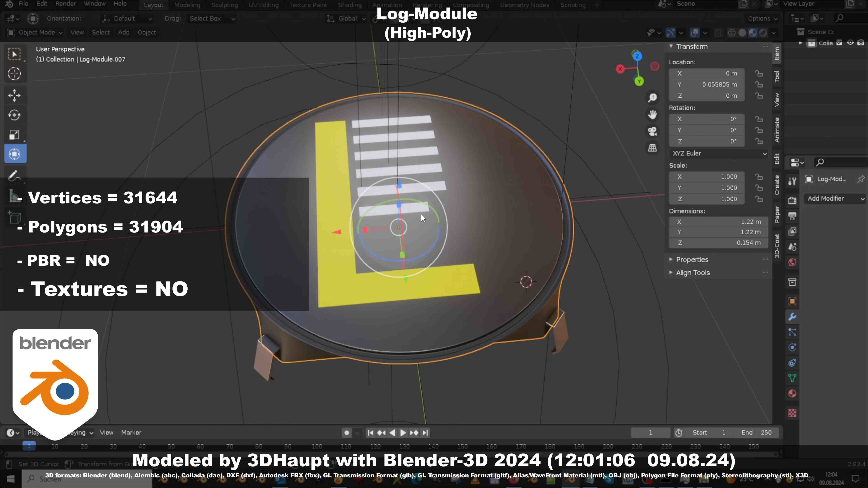Open the Render properties tab icon

pos(792,200)
